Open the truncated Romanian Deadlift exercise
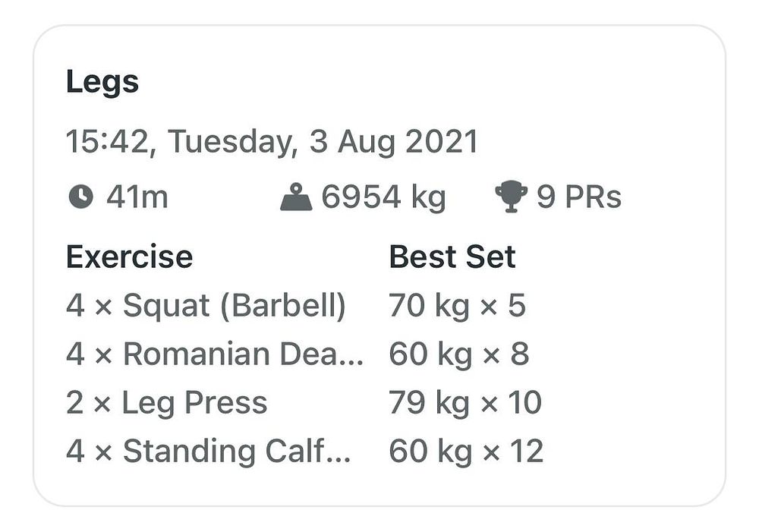 coord(215,354)
